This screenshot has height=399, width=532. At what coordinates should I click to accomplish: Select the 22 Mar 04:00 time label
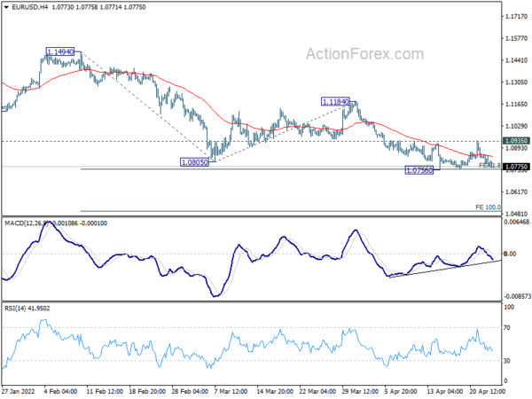[x=317, y=391]
